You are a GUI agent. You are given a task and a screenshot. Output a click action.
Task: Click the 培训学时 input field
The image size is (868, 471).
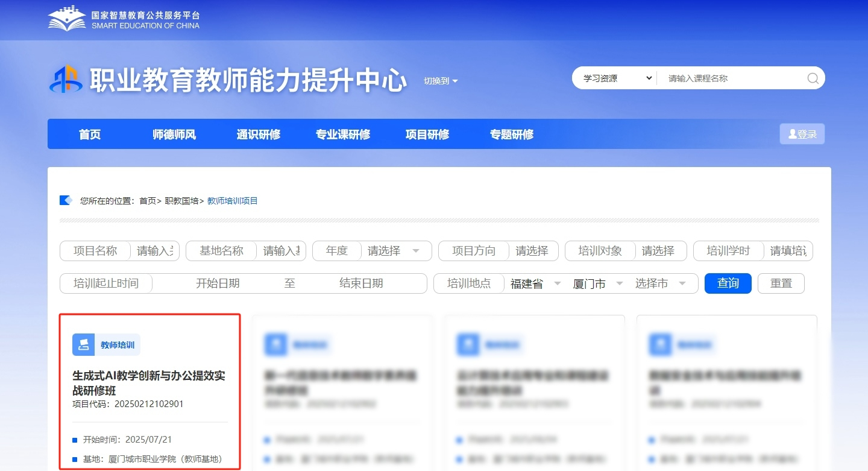(x=788, y=251)
